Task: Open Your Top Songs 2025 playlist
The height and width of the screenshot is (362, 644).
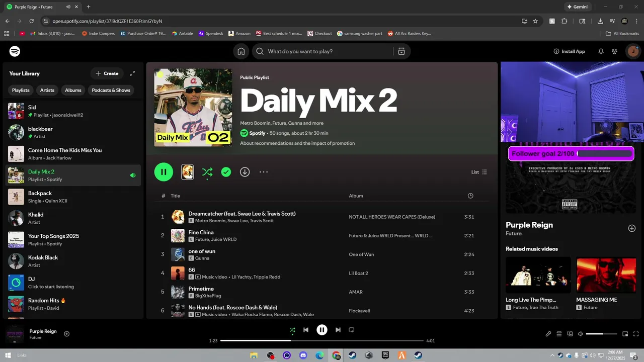Action: point(73,240)
